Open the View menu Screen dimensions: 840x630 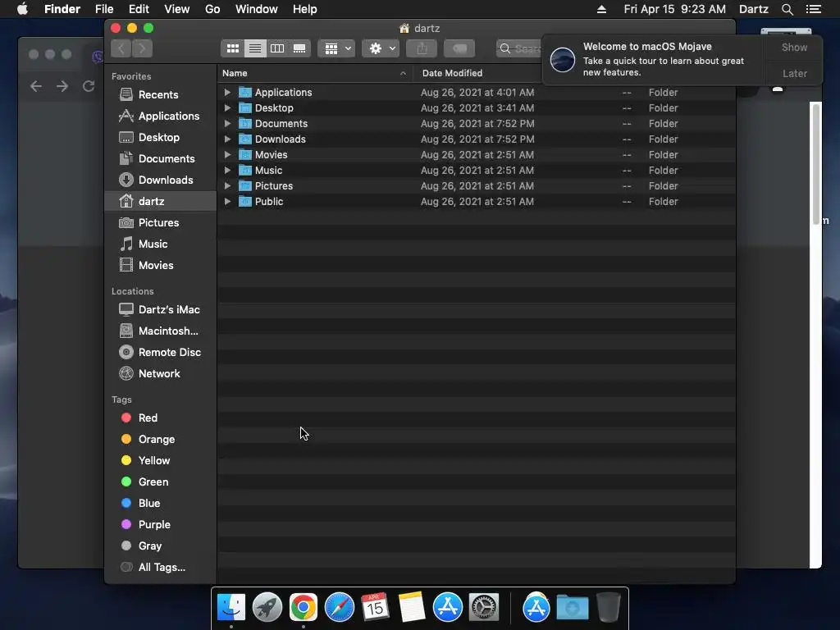coord(177,9)
